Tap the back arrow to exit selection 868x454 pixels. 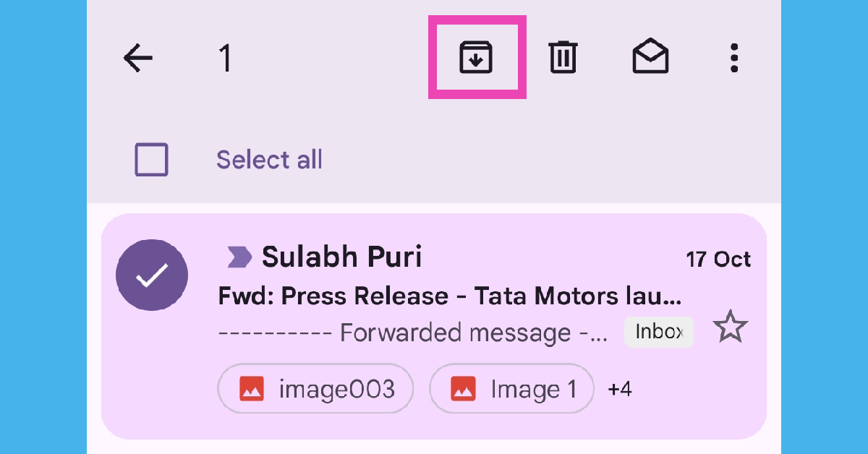[138, 58]
